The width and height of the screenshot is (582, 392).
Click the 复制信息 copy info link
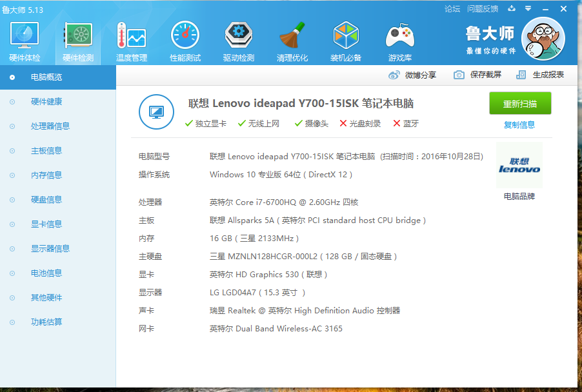point(519,124)
